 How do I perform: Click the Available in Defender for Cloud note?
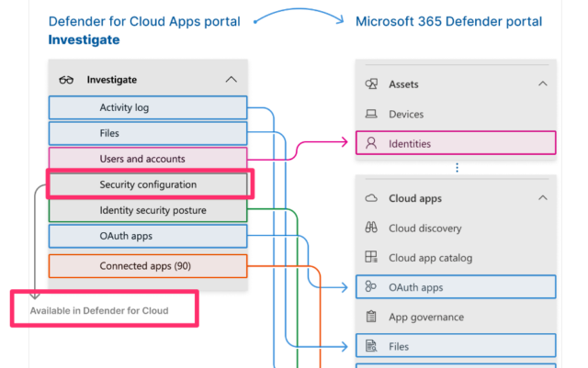pyautogui.click(x=99, y=311)
